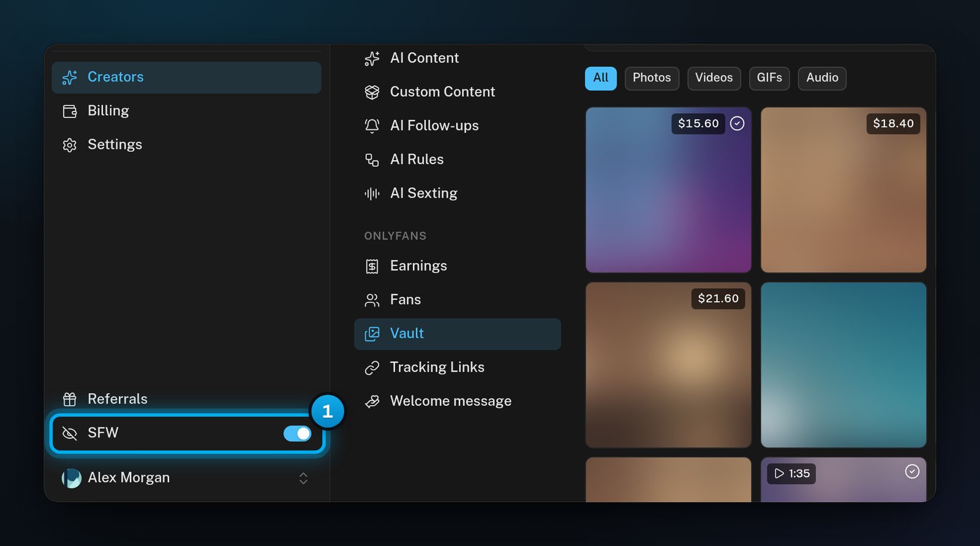Click the AI Content sparkle icon
The width and height of the screenshot is (980, 546).
[x=372, y=59]
